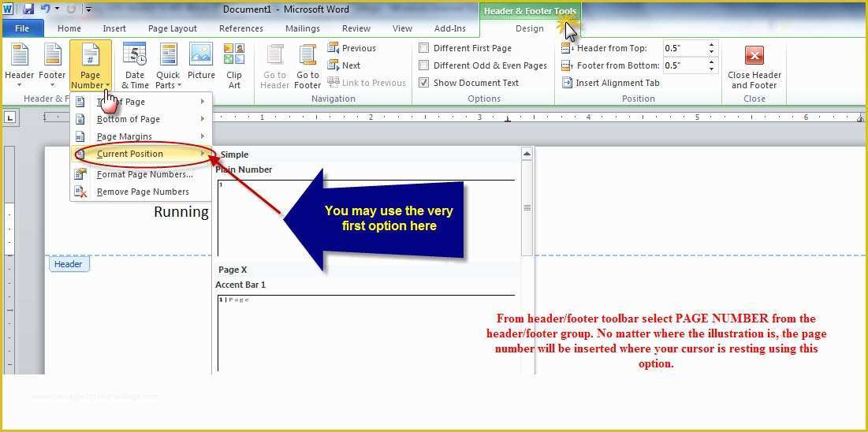The image size is (868, 432).
Task: Switch to the Page Layout tab
Action: pos(173,28)
